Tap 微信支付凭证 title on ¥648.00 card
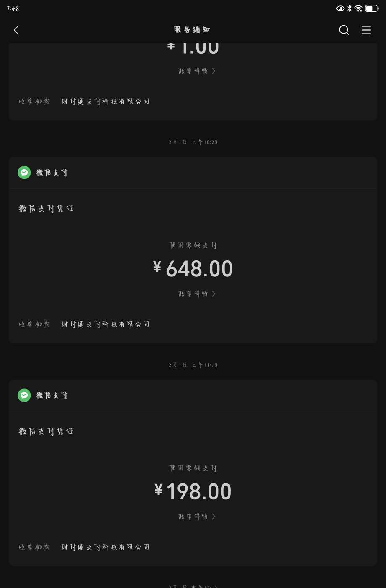This screenshot has width=386, height=588. click(46, 208)
